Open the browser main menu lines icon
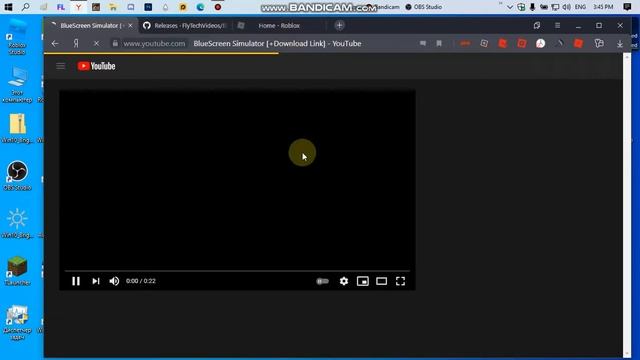 (x=557, y=25)
